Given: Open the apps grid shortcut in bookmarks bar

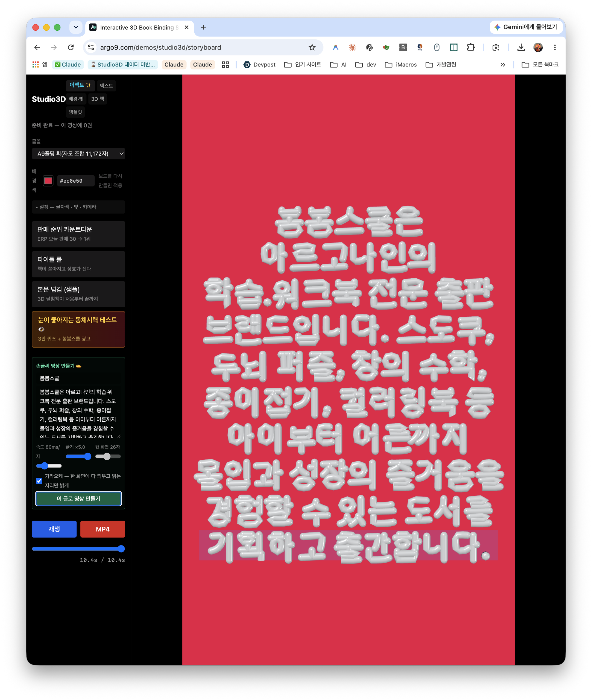Looking at the screenshot, I should 40,65.
